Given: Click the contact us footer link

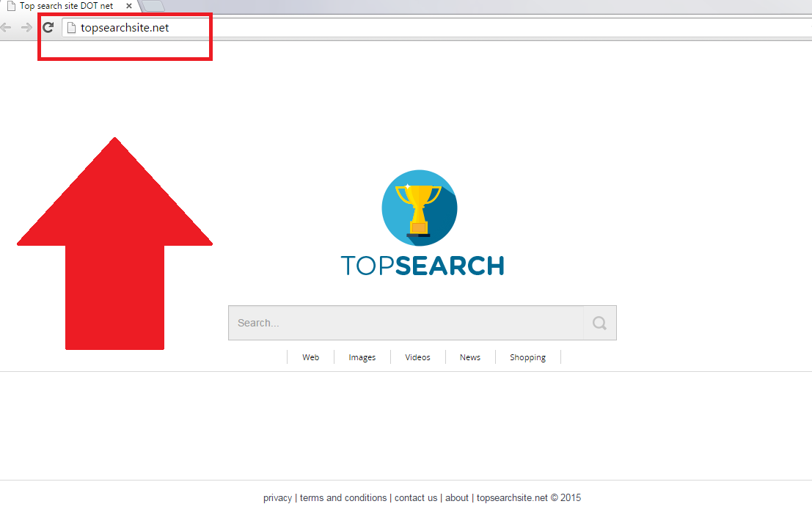Looking at the screenshot, I should click(x=415, y=497).
